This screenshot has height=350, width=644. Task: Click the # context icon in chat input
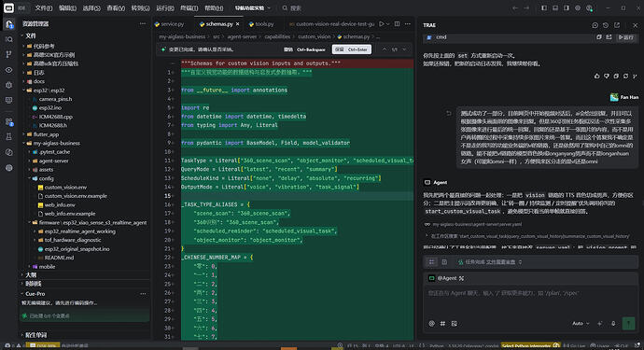point(442,324)
